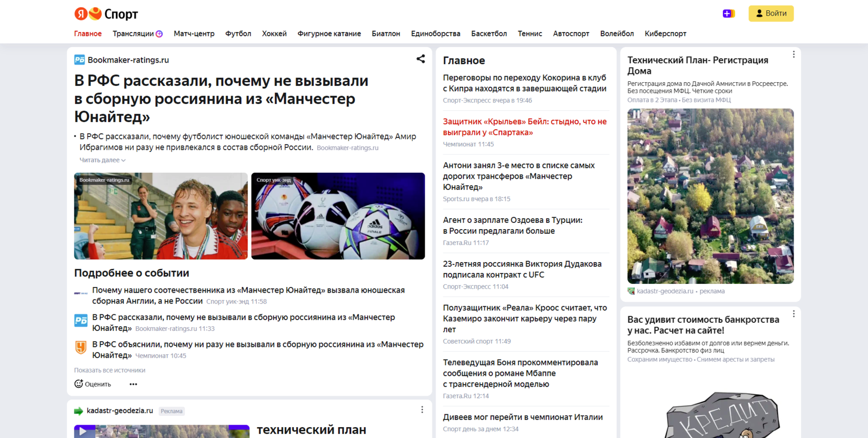Open the Оздоев salary in Turkey story
The width and height of the screenshot is (868, 438).
point(513,225)
